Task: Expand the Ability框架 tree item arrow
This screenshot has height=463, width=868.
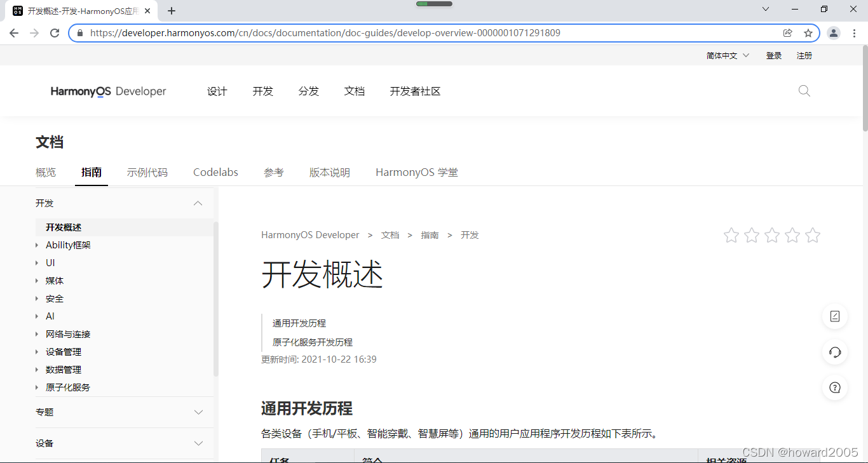Action: pyautogui.click(x=37, y=245)
